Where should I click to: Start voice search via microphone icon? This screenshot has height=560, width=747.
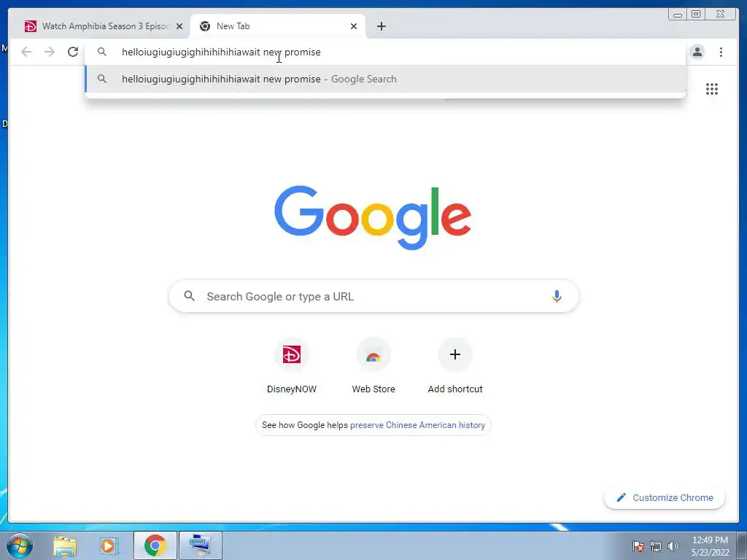coord(557,296)
